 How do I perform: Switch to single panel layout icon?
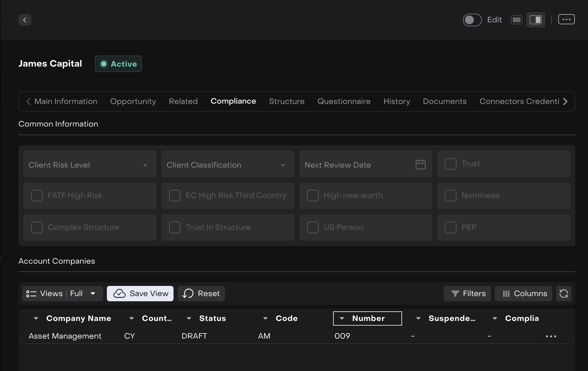coord(516,20)
